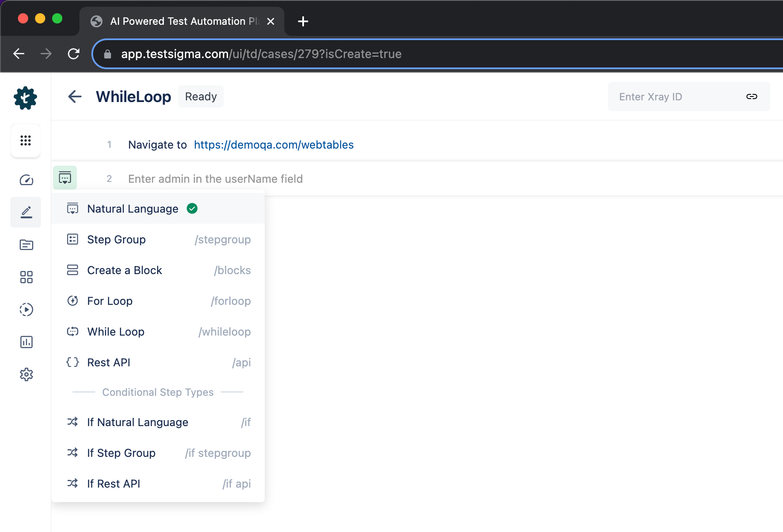Viewport: 783px width, 532px height.
Task: Click browser forward arrow
Action: (46, 54)
